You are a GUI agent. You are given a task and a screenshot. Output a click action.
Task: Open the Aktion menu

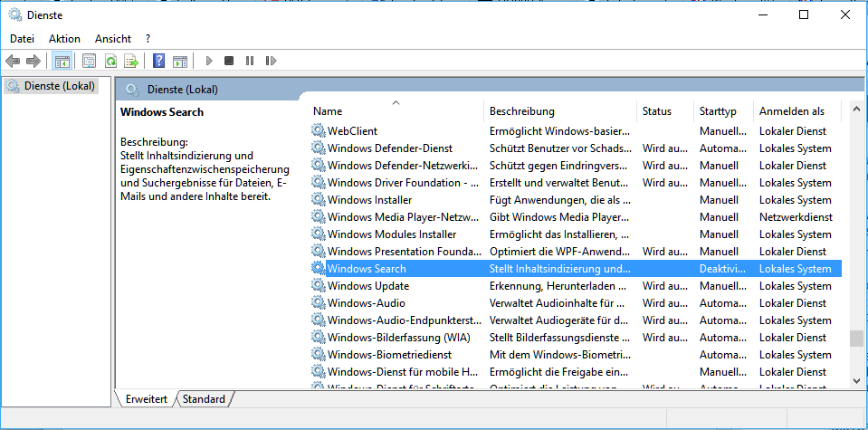[x=64, y=39]
